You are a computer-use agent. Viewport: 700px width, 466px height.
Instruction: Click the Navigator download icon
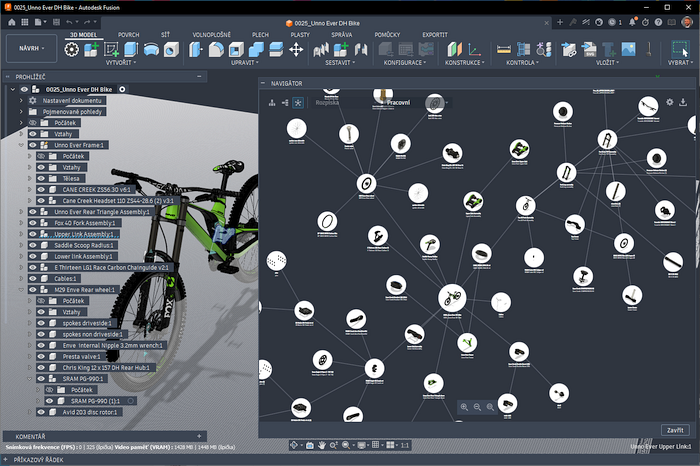pos(683,102)
